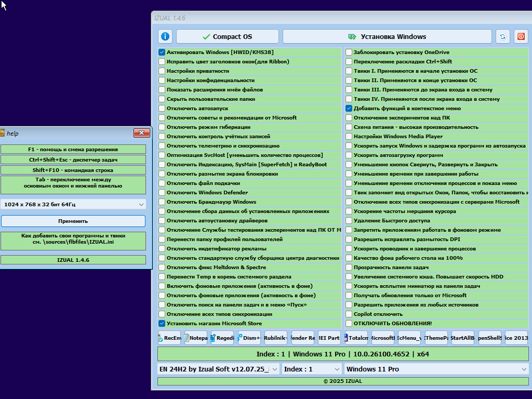This screenshot has width=532, height=399.
Task: Check Отключить файл подкачки
Action: coord(162,183)
